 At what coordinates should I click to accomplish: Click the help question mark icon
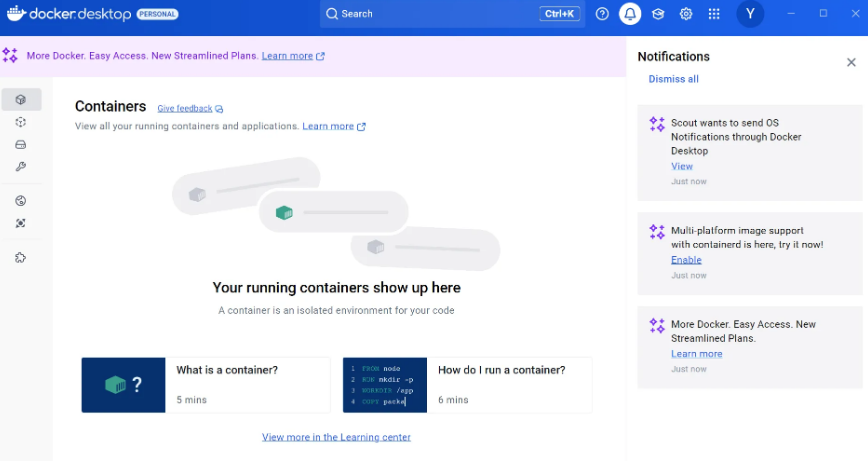point(602,14)
